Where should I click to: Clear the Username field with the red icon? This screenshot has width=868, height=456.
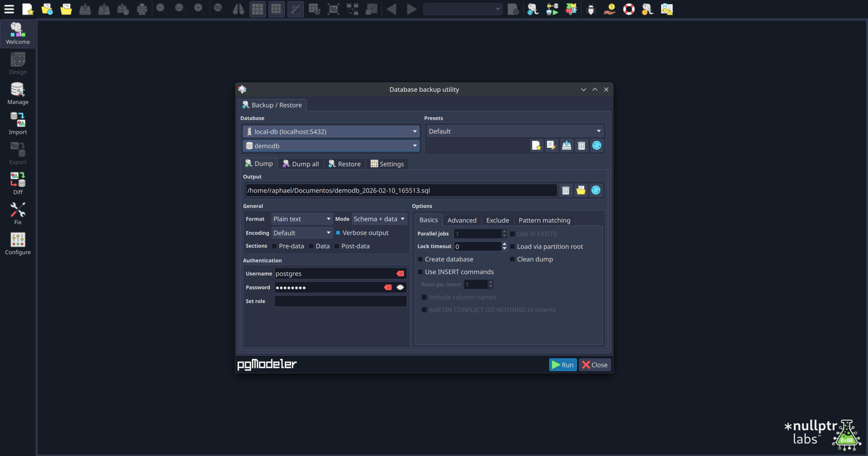coord(400,273)
